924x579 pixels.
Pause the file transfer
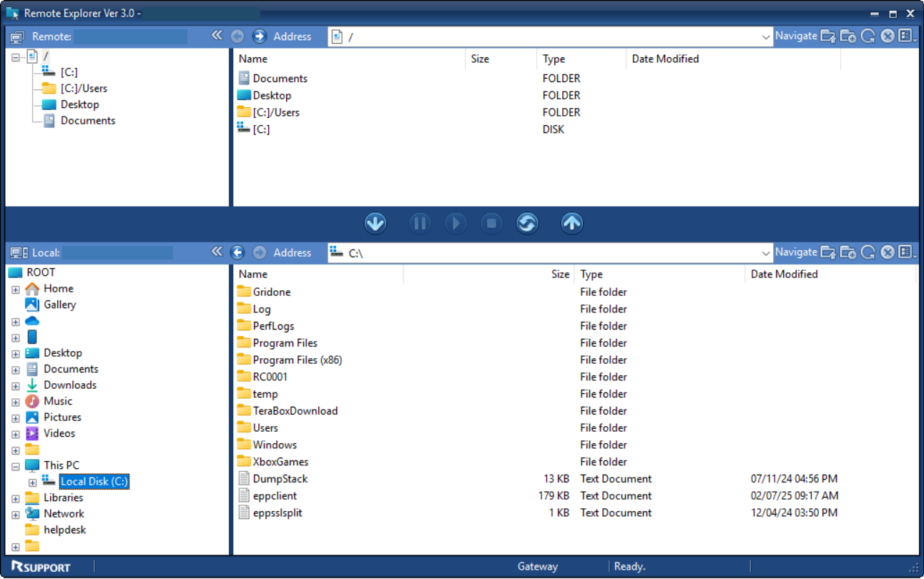420,224
